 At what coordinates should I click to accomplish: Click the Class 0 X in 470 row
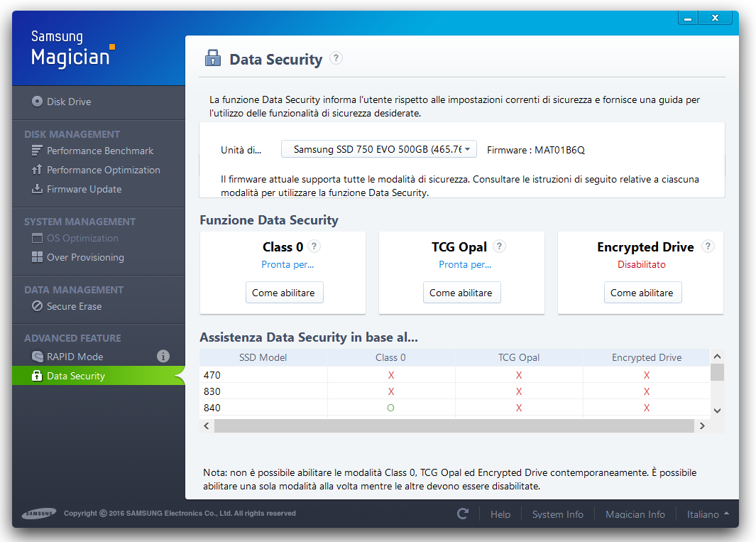pyautogui.click(x=391, y=375)
